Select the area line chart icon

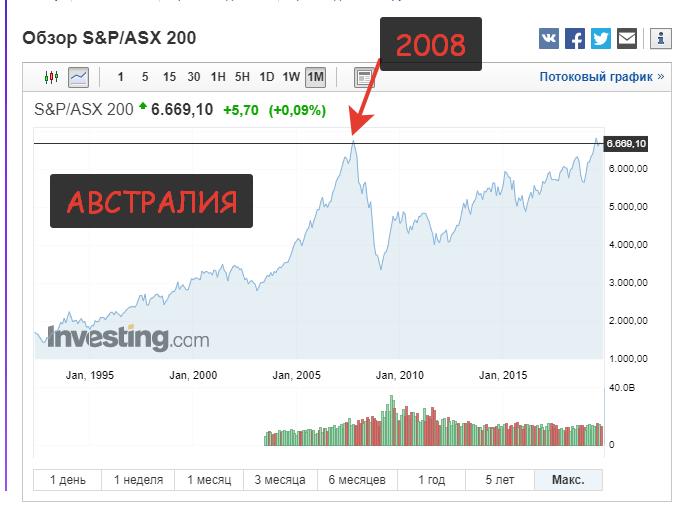click(78, 77)
